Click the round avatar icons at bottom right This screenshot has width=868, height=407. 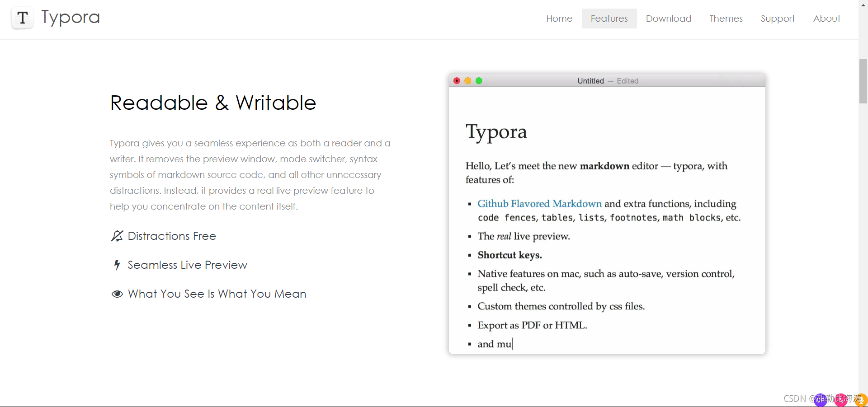point(841,399)
